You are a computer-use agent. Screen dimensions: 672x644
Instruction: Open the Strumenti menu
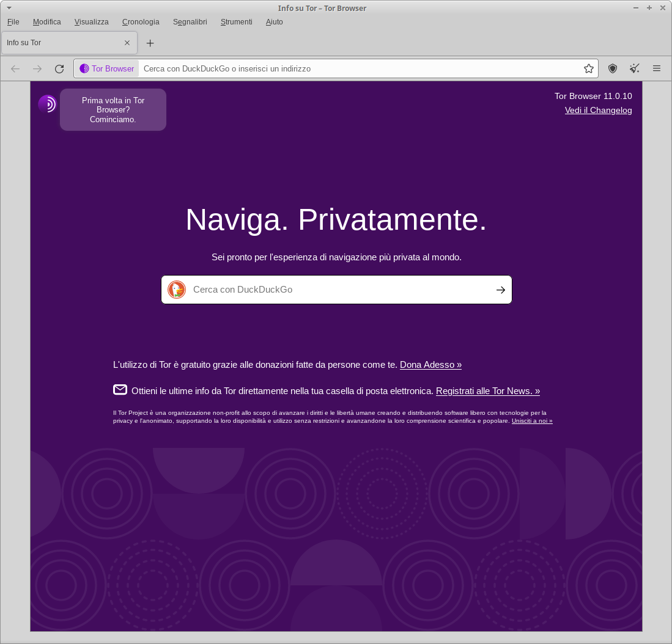236,22
